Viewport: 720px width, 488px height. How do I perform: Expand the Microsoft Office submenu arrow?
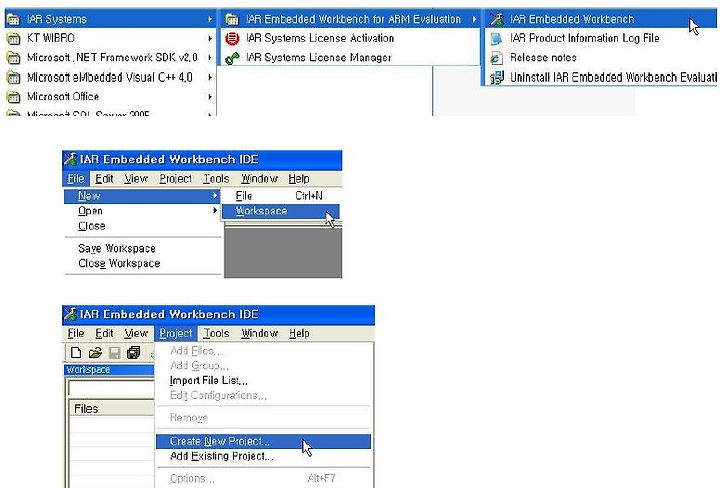point(210,97)
